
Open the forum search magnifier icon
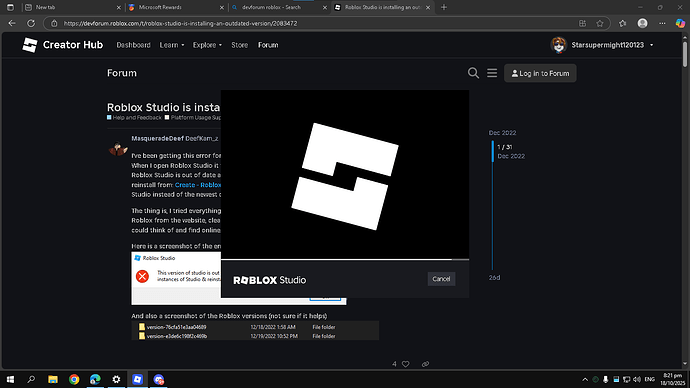(473, 73)
